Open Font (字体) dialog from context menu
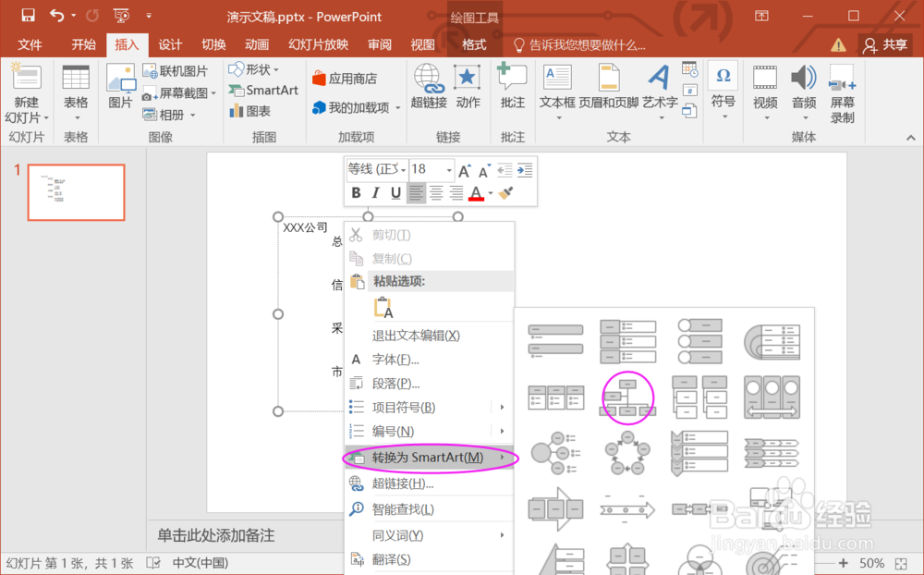This screenshot has height=575, width=924. point(429,360)
